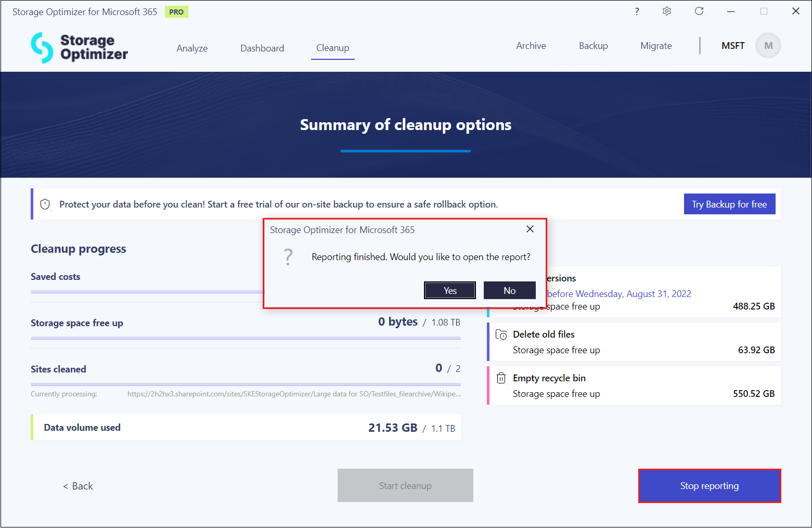Close the report dialog with X
The width and height of the screenshot is (812, 528).
[530, 229]
